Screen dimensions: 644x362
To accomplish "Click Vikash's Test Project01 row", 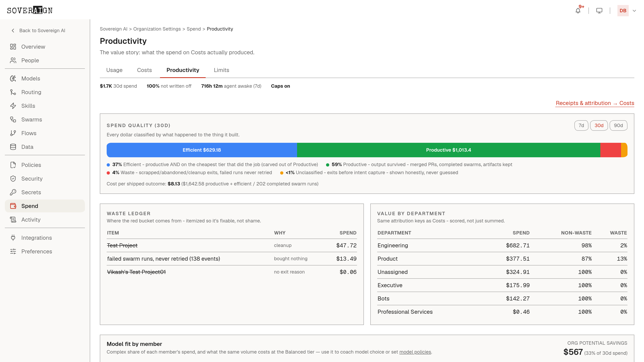I will tap(232, 272).
